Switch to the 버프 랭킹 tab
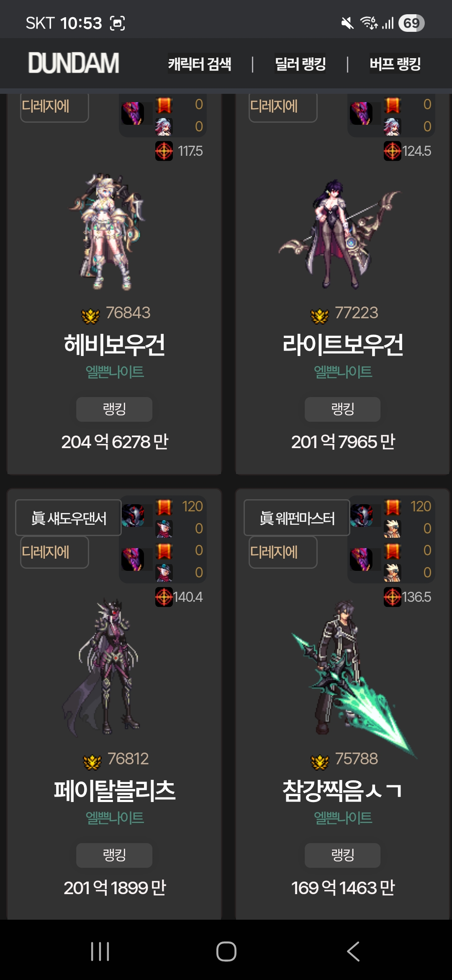The width and height of the screenshot is (452, 980). point(395,64)
